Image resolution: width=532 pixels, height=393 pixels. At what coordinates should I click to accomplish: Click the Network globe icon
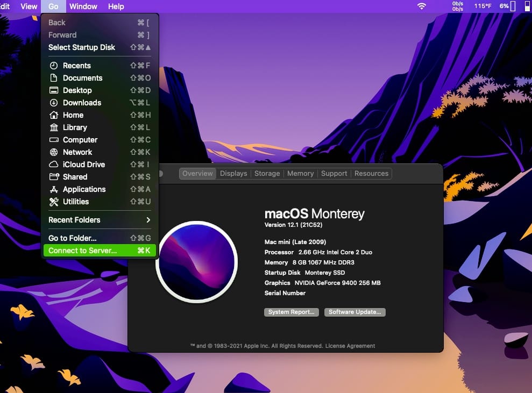pyautogui.click(x=54, y=152)
